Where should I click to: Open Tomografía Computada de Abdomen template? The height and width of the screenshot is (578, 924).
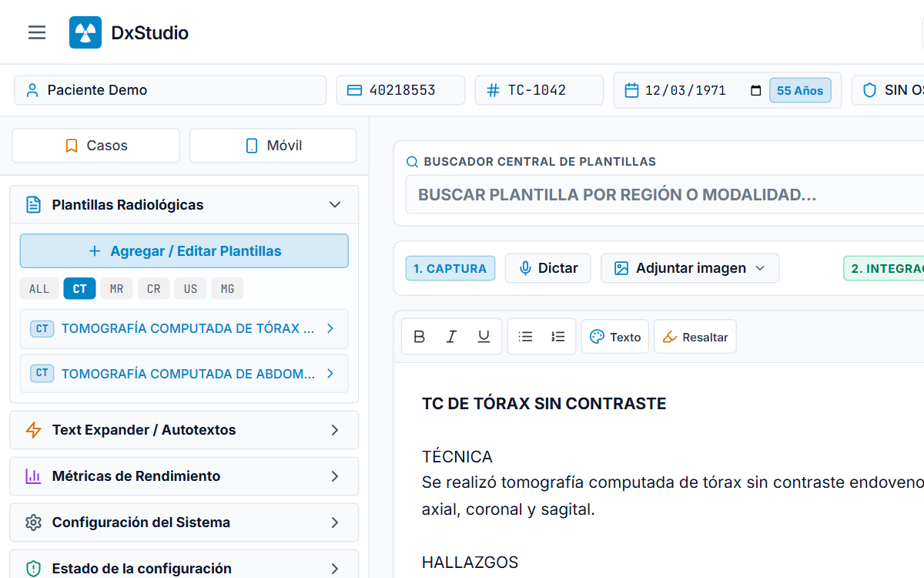click(x=184, y=374)
